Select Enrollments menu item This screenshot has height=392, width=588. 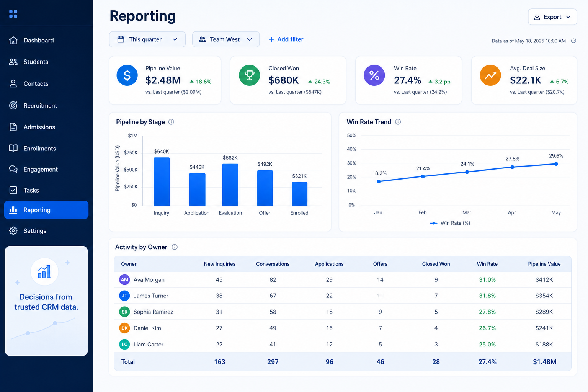46,148
